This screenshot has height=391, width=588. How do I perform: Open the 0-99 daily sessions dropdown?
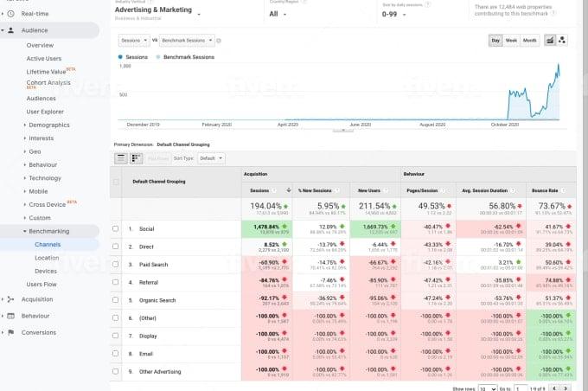click(x=393, y=14)
